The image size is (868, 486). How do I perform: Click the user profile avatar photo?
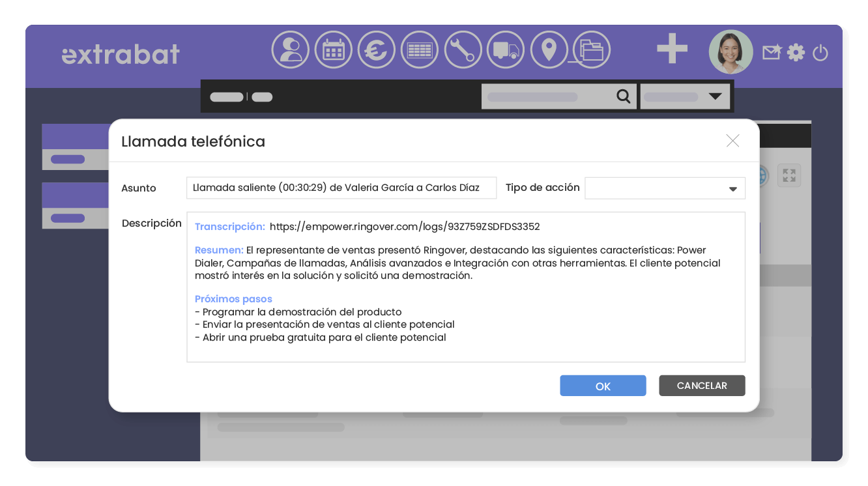click(x=731, y=52)
